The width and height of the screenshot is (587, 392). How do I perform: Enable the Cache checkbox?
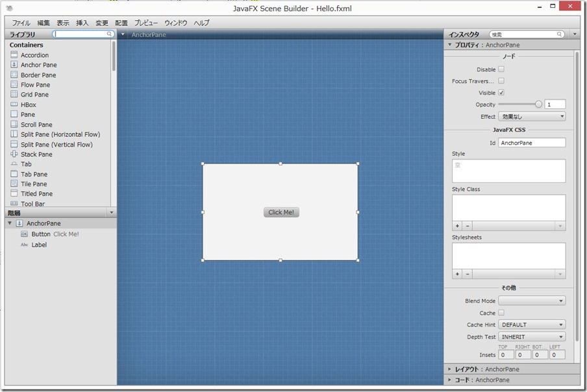(501, 313)
